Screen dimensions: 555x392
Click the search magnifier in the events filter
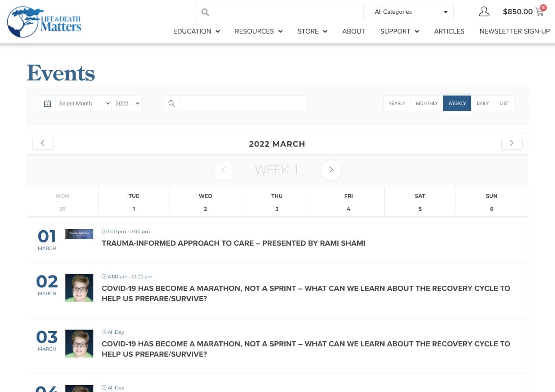pyautogui.click(x=171, y=103)
